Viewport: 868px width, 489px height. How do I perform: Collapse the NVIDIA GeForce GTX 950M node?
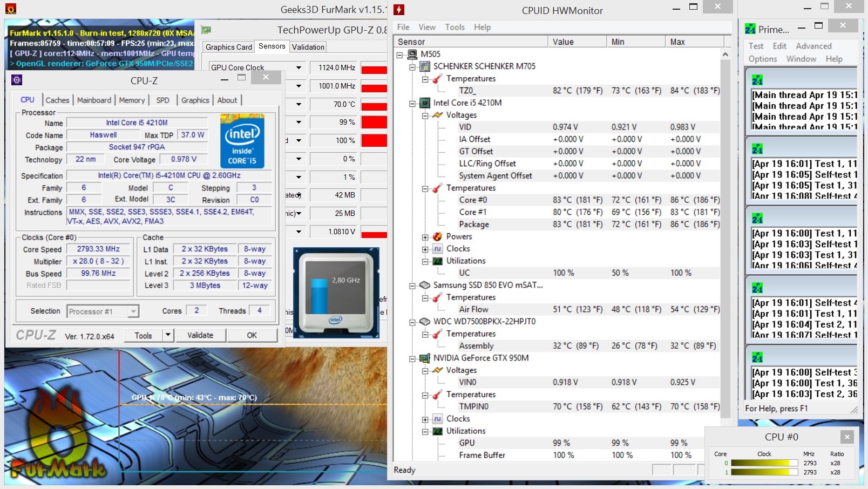412,358
